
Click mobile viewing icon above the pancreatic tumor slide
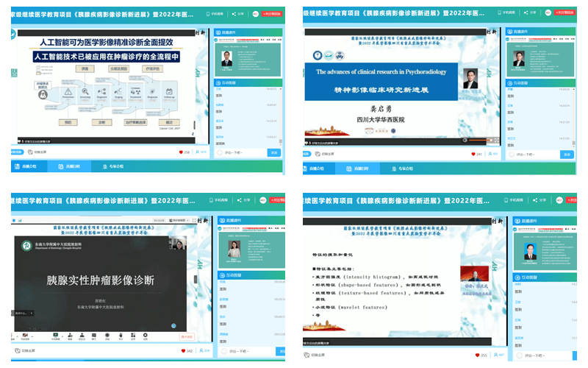[x=211, y=200]
